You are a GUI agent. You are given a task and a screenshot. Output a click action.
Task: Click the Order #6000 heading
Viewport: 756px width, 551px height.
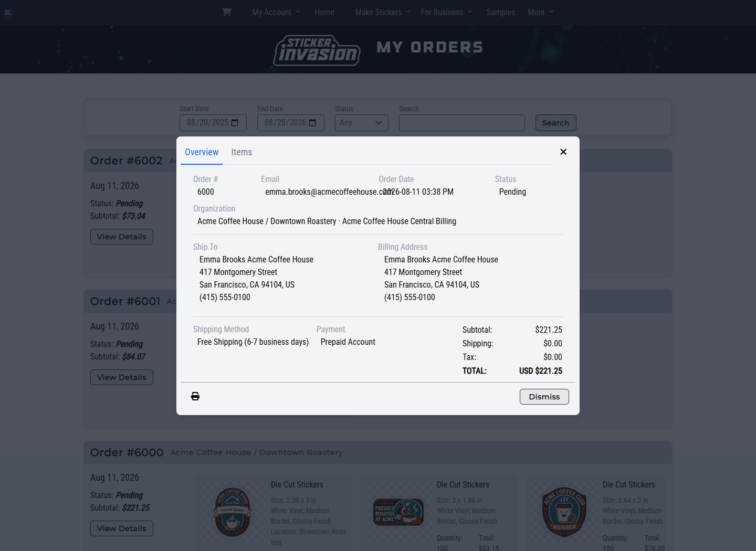[127, 452]
